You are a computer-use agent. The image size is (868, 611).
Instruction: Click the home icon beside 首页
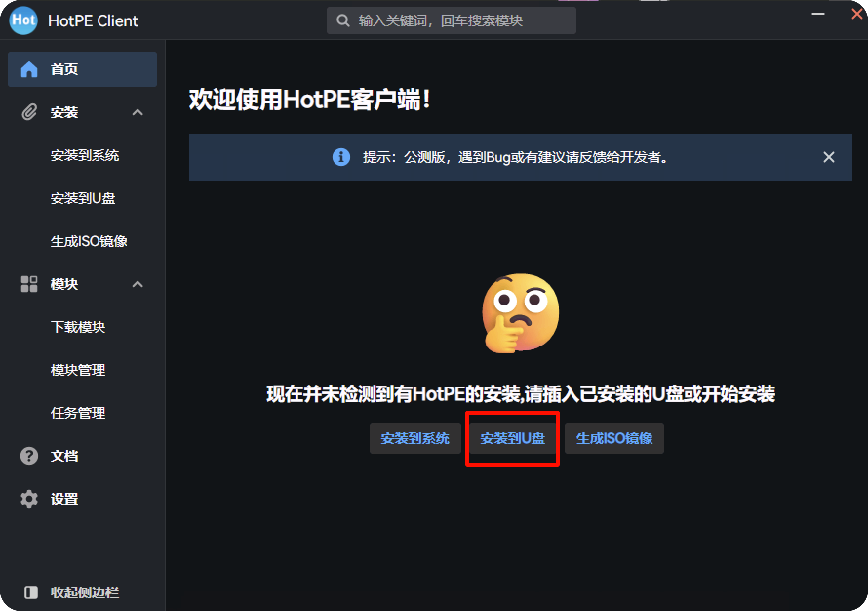[29, 69]
